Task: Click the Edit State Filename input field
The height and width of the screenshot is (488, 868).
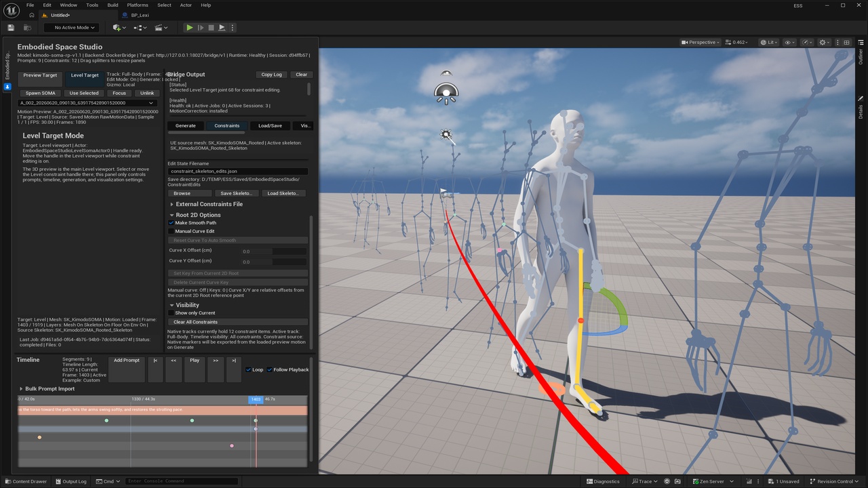Action: click(x=238, y=171)
